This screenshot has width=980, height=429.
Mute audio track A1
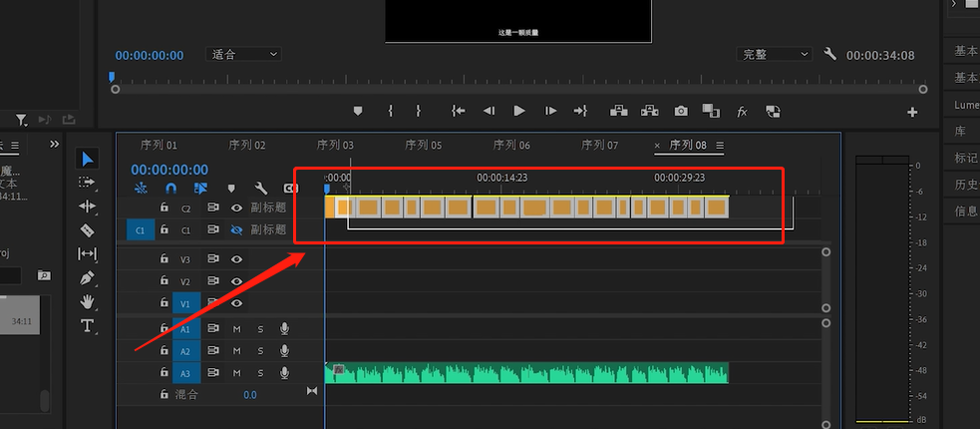click(237, 329)
